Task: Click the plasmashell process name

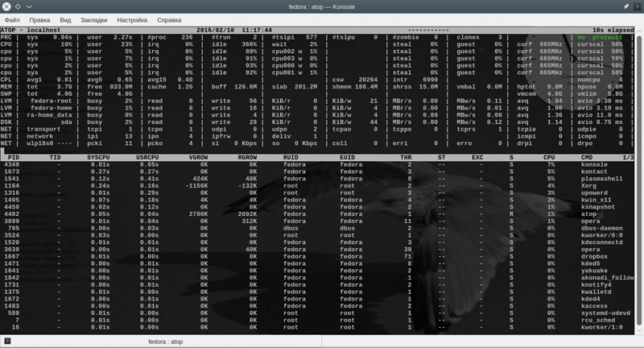Action: tap(601, 179)
